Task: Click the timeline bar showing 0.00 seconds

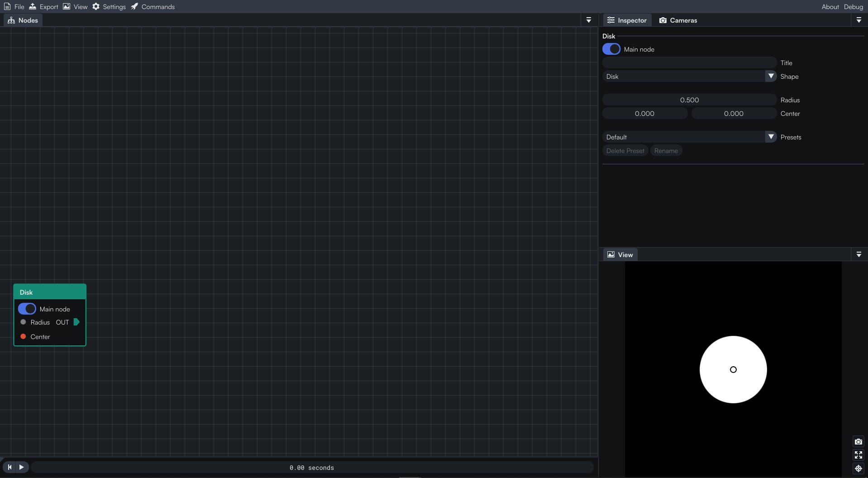Action: (312, 468)
